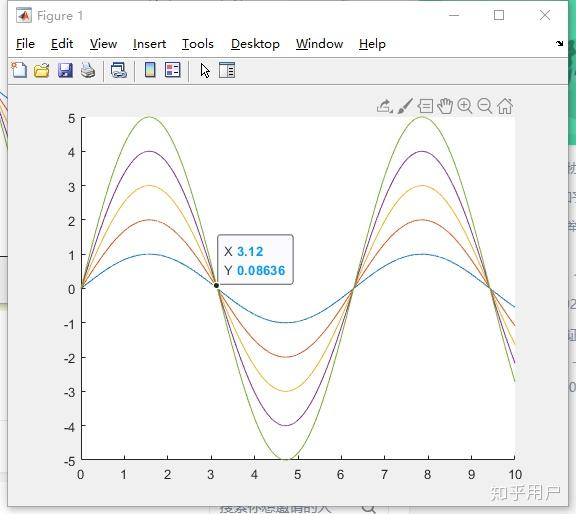Click the data tip showing X 3.12
The image size is (576, 514).
[255, 259]
